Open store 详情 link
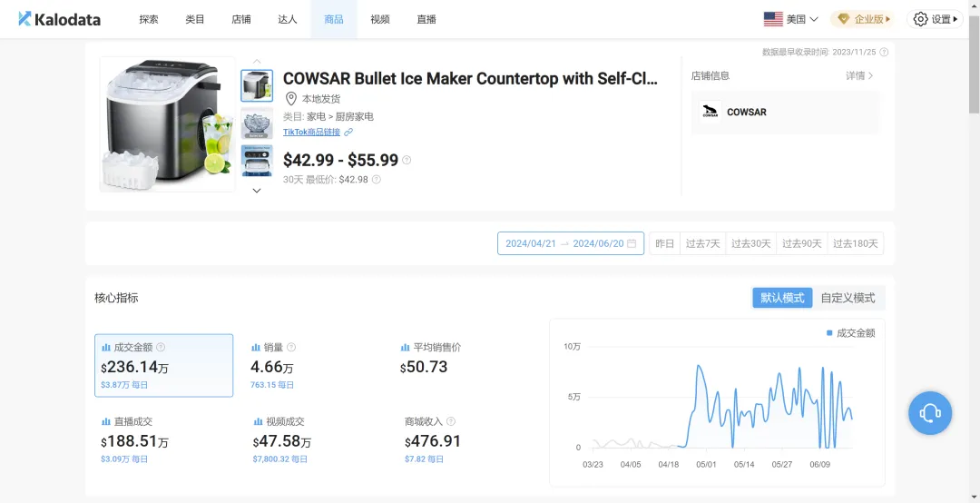Image resolution: width=980 pixels, height=503 pixels. (859, 75)
